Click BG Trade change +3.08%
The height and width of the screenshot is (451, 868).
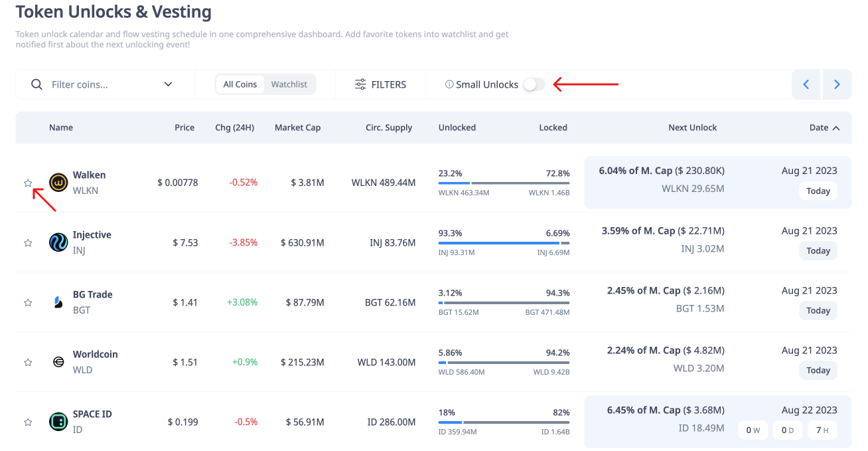242,302
